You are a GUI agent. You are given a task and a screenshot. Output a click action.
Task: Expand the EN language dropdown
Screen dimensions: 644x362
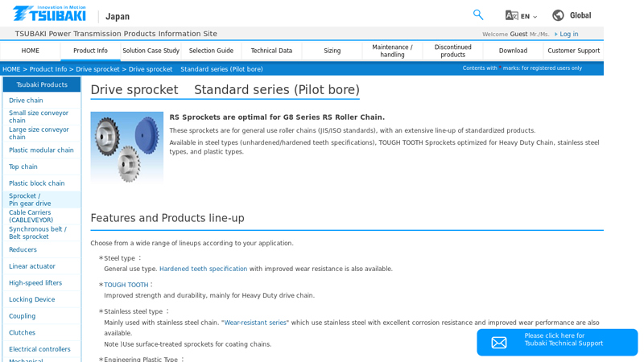529,16
